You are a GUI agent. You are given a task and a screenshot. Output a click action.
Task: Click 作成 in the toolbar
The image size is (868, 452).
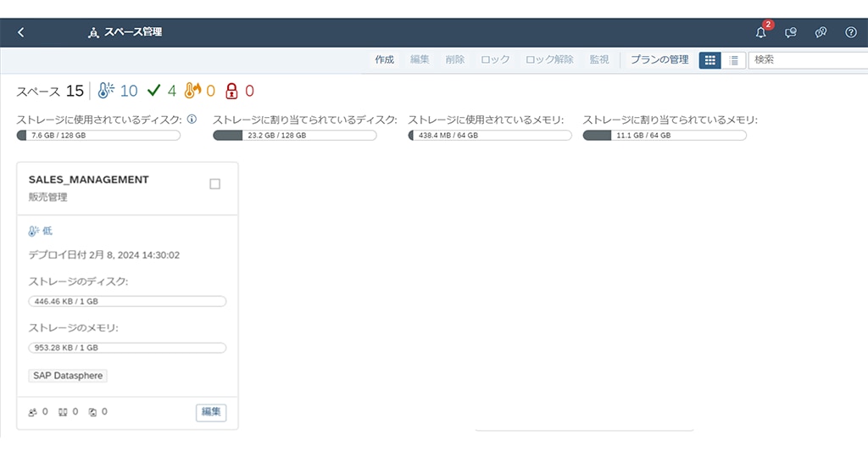click(384, 60)
